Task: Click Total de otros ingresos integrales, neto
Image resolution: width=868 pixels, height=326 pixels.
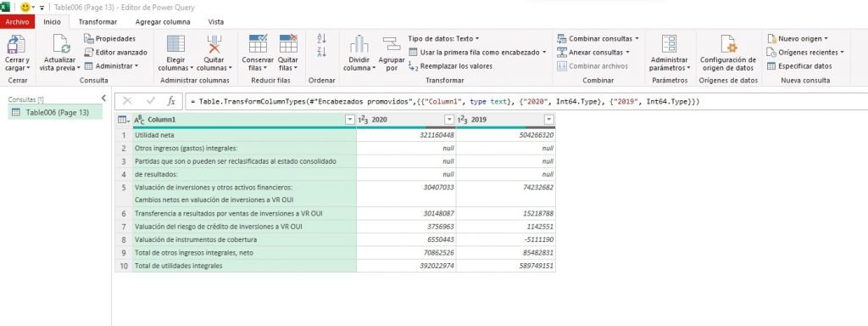Action: pos(244,253)
